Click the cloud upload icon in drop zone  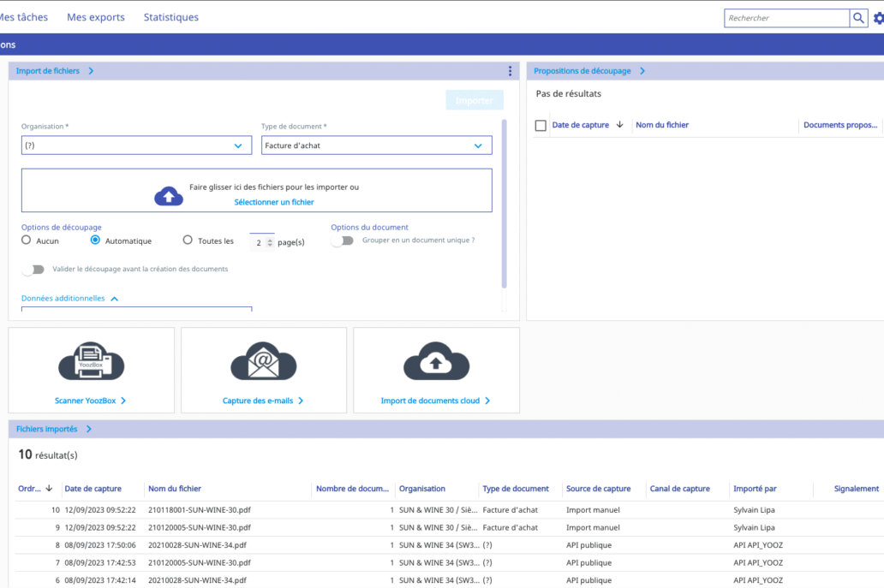[x=169, y=196]
